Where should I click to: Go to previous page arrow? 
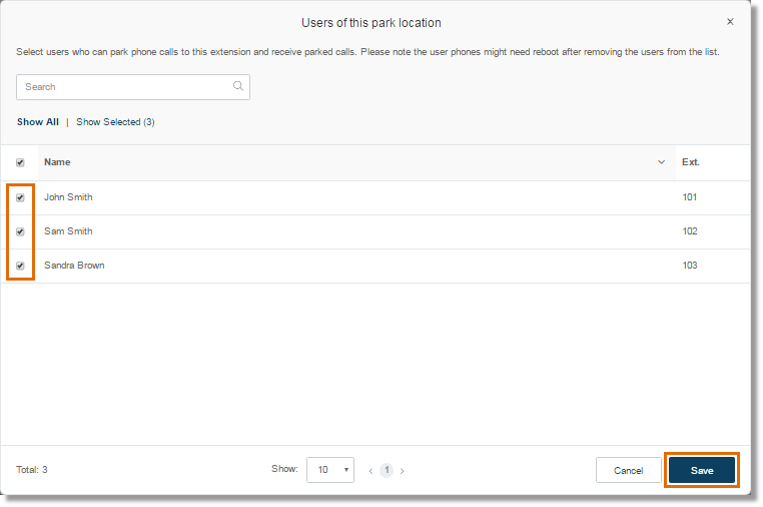pos(371,471)
